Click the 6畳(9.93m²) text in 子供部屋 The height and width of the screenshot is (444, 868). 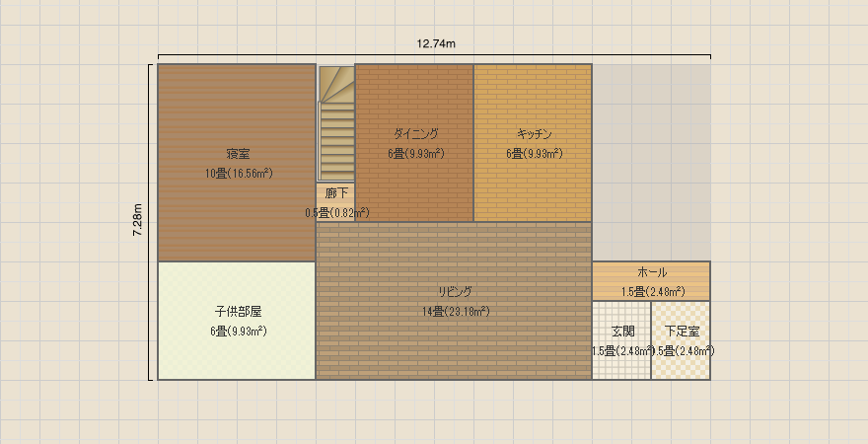tap(239, 332)
